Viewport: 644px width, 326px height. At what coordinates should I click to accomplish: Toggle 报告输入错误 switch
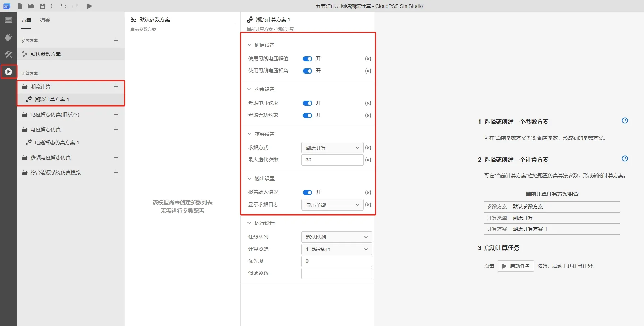pyautogui.click(x=307, y=193)
